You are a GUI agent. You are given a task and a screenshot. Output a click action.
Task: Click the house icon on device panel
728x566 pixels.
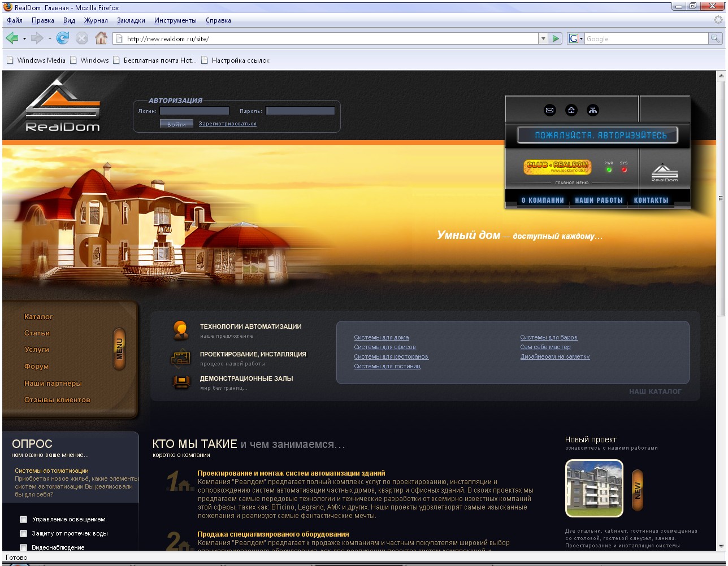[571, 110]
